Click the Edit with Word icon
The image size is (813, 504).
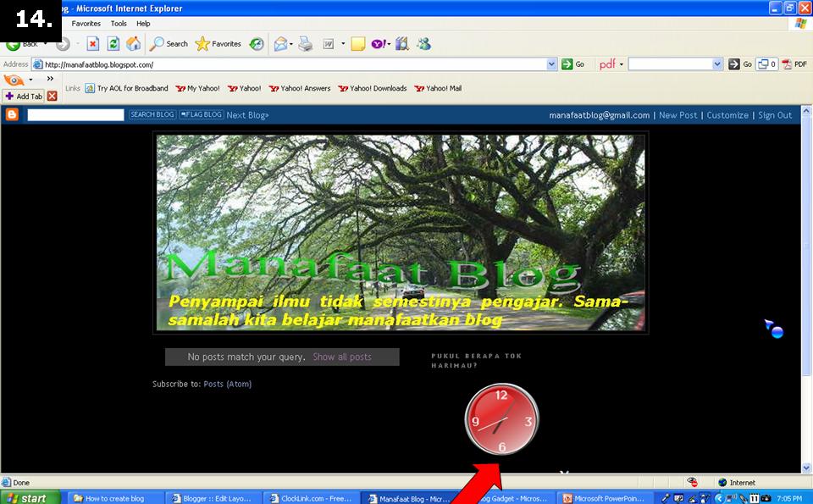[x=329, y=44]
